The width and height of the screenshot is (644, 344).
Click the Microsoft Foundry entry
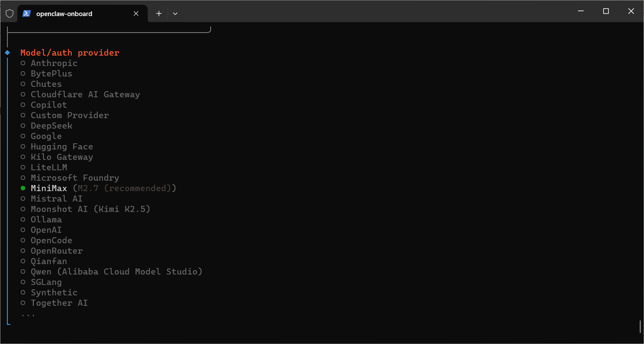(x=70, y=178)
